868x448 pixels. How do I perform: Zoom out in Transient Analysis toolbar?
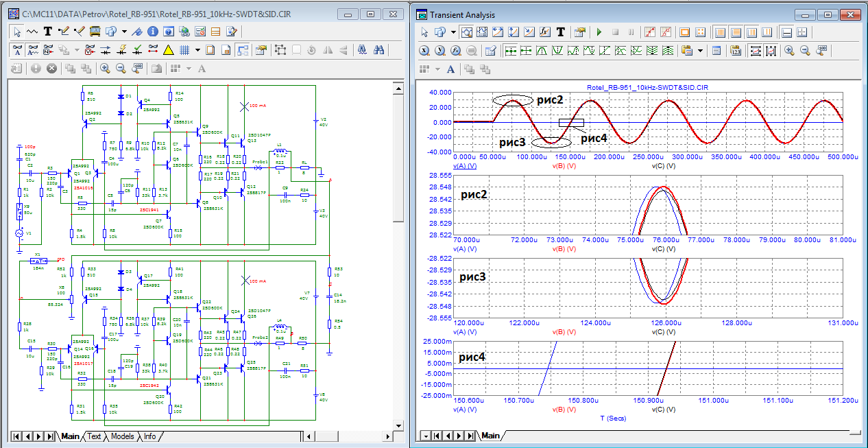coord(805,51)
